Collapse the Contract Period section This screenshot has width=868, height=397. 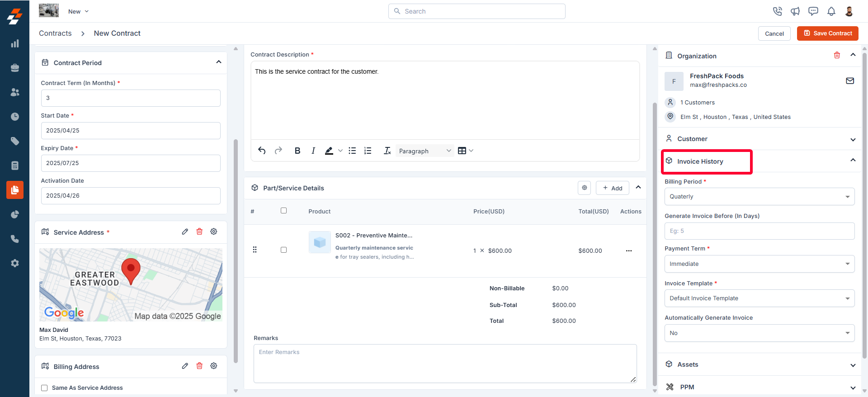click(x=219, y=62)
